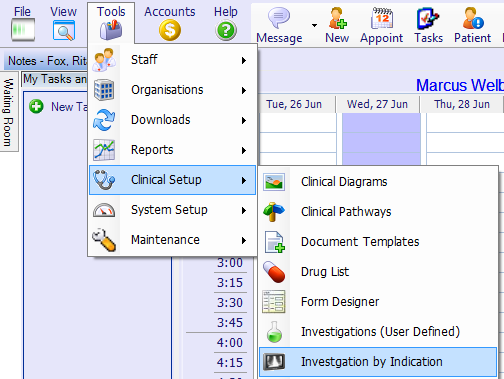Viewport: 504px width, 379px height.
Task: Click the Reports chart icon
Action: (104, 150)
